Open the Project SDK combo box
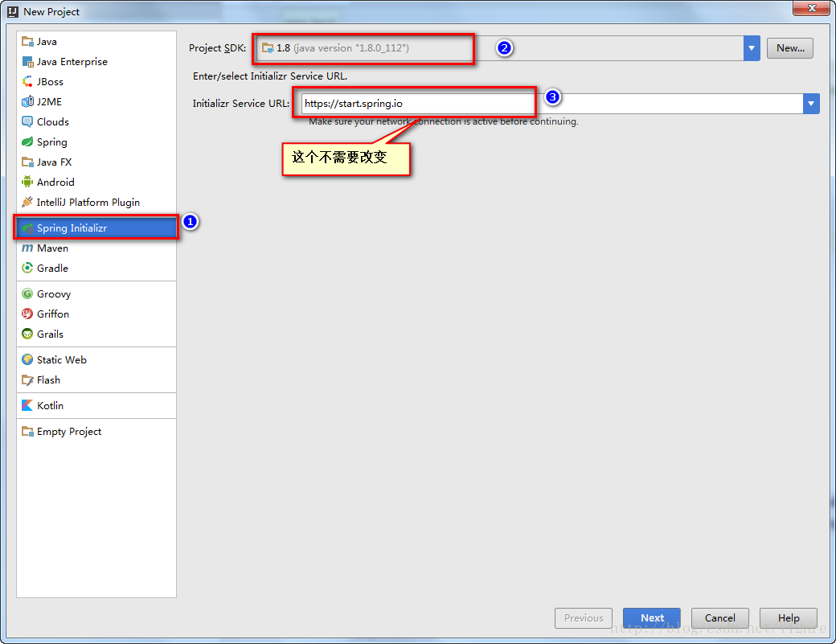Image resolution: width=836 pixels, height=644 pixels. tap(507, 48)
